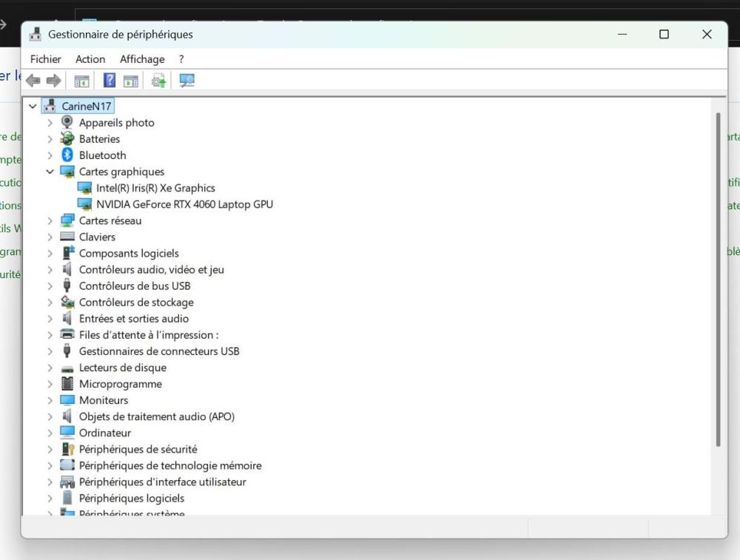Click the vertical scrollbar thumb

point(719,280)
